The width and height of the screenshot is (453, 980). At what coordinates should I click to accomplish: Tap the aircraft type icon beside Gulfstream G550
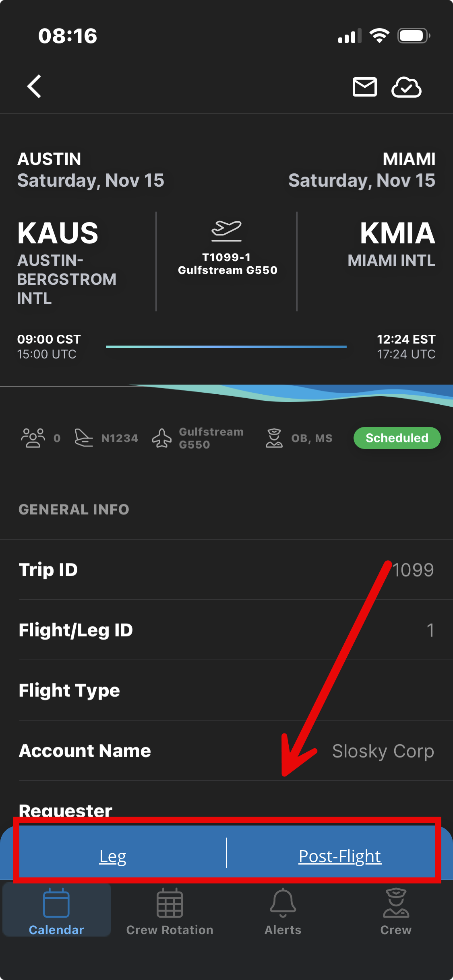162,438
